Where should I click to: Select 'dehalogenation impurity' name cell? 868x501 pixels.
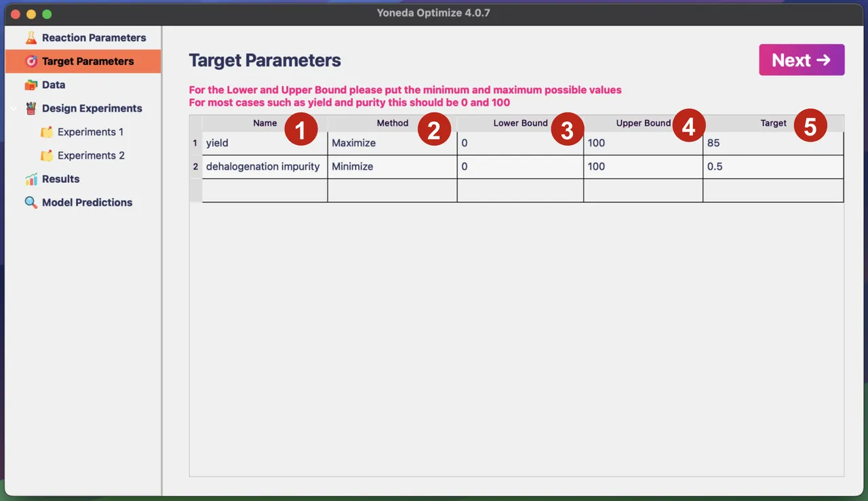pos(264,167)
